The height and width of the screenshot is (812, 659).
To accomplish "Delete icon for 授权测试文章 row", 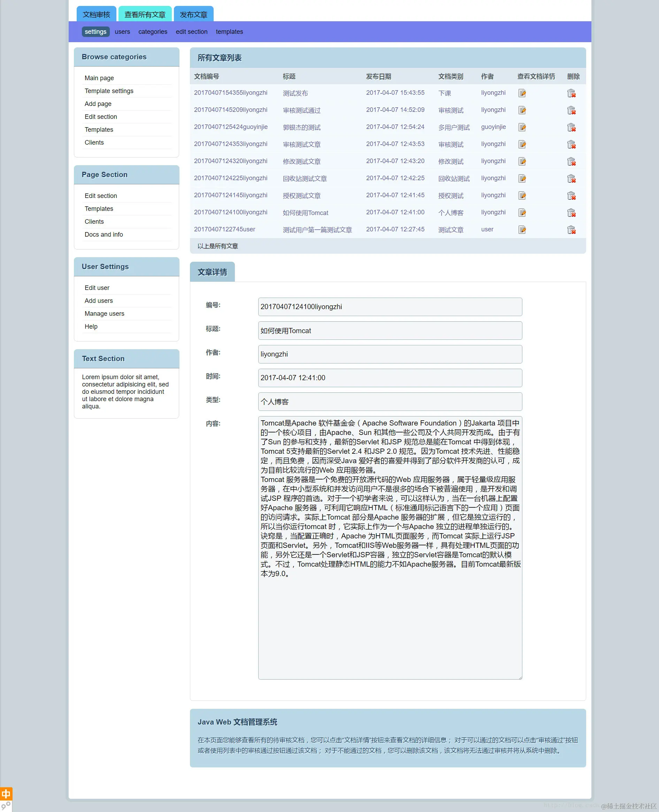I will click(571, 196).
